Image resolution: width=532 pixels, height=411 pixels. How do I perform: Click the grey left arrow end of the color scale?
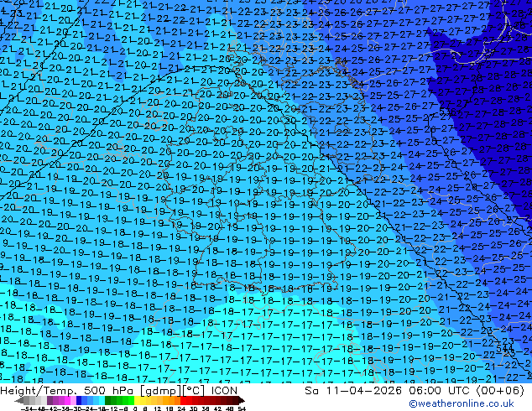(19, 401)
